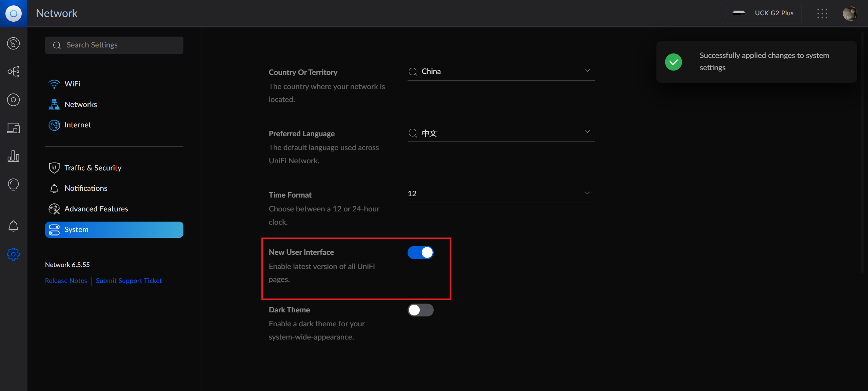This screenshot has height=391, width=868.
Task: Go to Traffic & Security settings
Action: coord(114,168)
